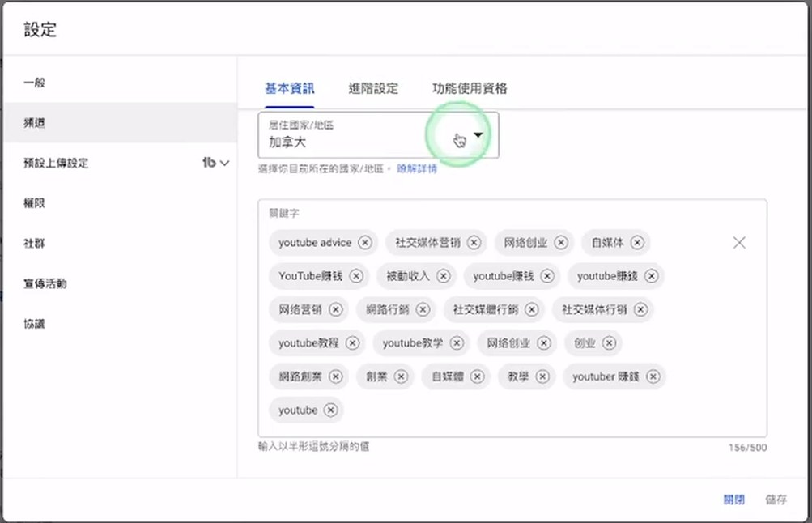Screen dimensions: 812x523
Task: Open the 協議 settings section
Action: tap(120, 324)
